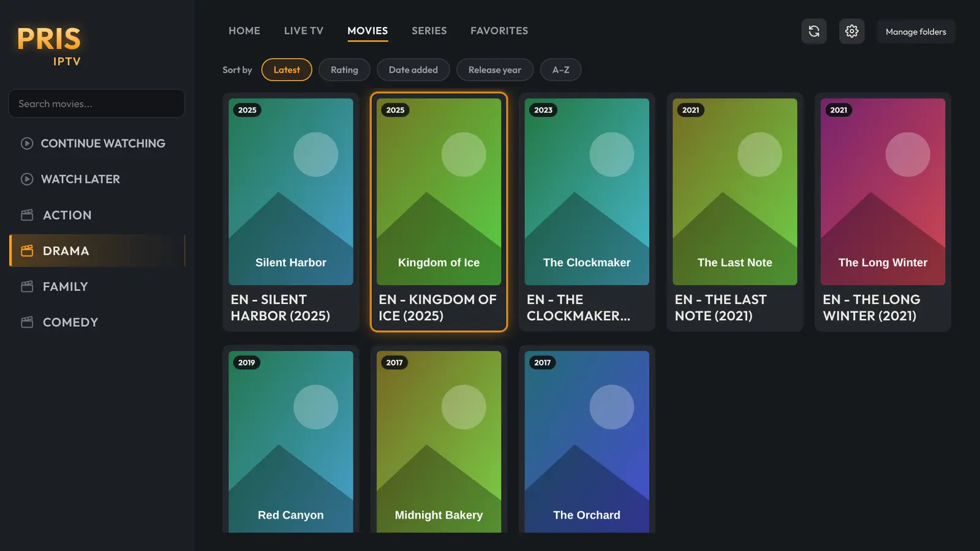Sort movies by Release year
The height and width of the screenshot is (551, 980).
pyautogui.click(x=495, y=70)
